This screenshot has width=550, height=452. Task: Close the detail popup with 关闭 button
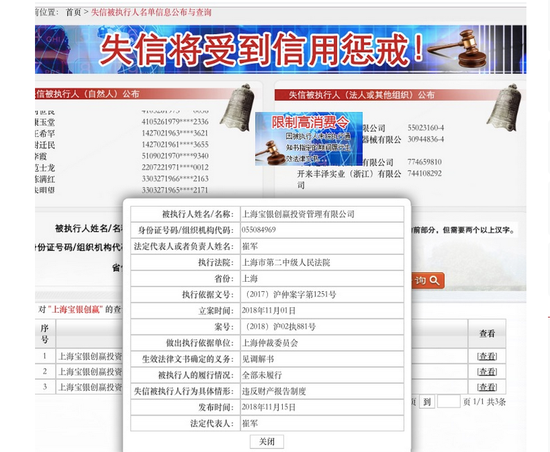click(x=267, y=441)
